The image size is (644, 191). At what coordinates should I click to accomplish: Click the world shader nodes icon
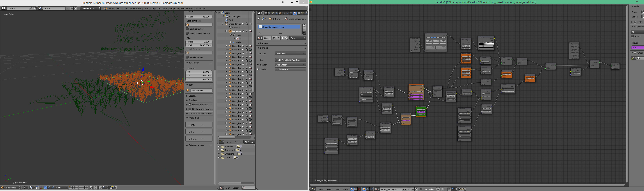368,189
